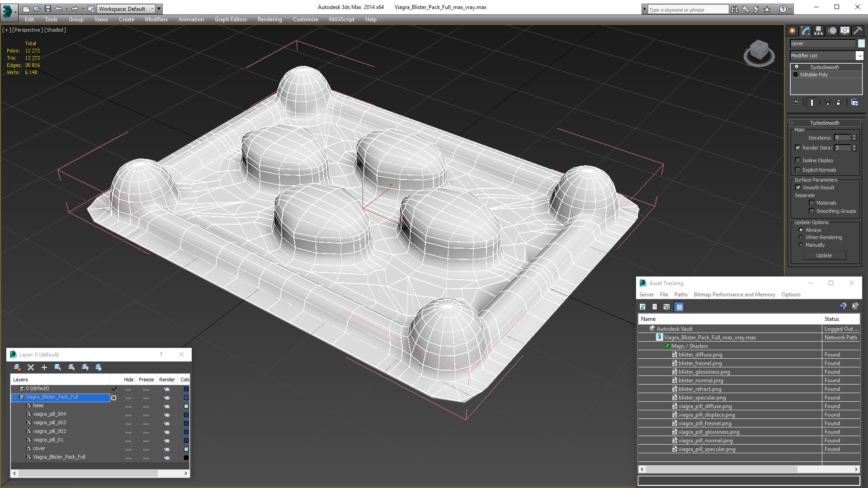The image size is (868, 488).
Task: Click the cover object color swatch in Modify panel
Action: pos(861,43)
